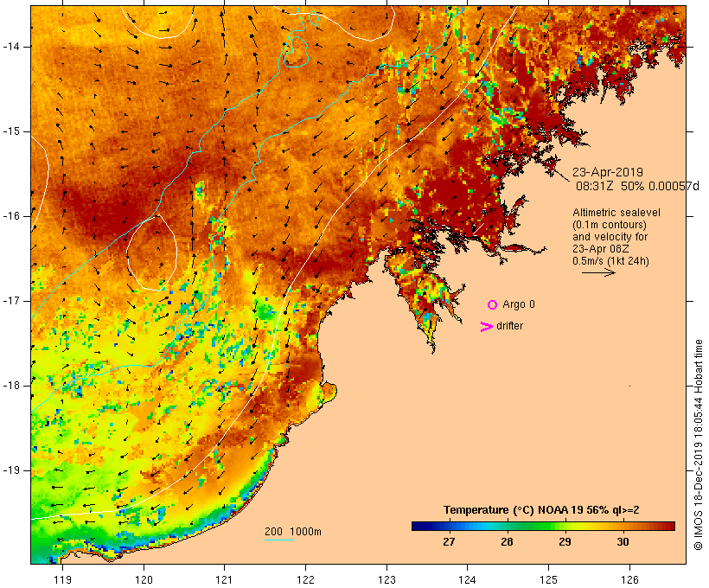Click the 30 color bar tick label
This screenshot has width=709, height=588.
623,542
